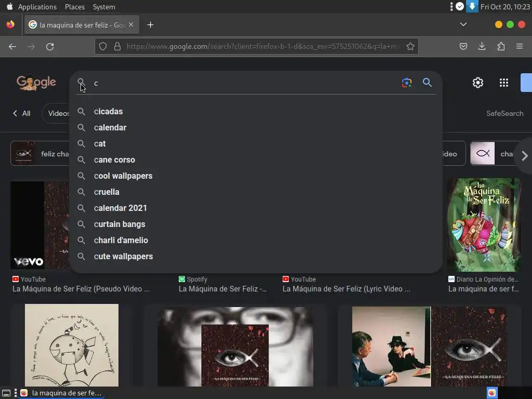Choose the 'charli d'amelio' suggestion
Image resolution: width=532 pixels, height=399 pixels.
pyautogui.click(x=256, y=240)
